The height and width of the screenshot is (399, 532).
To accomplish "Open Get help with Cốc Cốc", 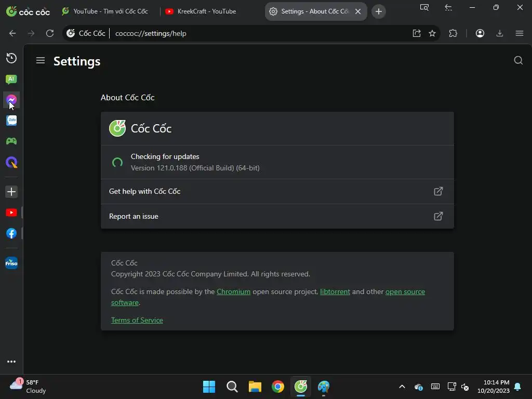I will pos(277,191).
